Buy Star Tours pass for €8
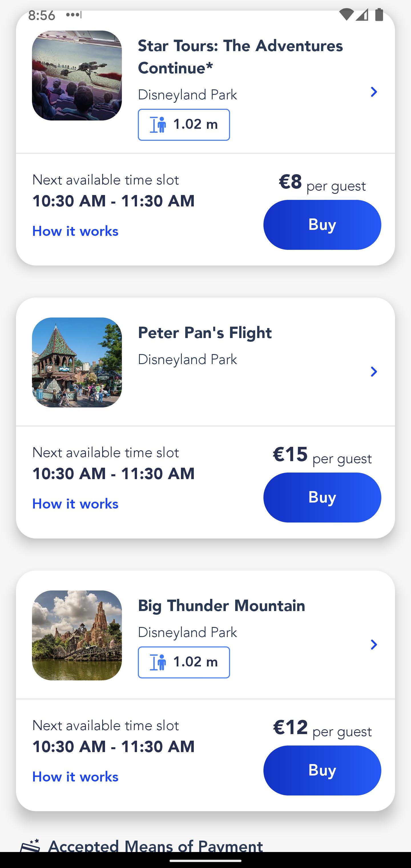 click(322, 225)
